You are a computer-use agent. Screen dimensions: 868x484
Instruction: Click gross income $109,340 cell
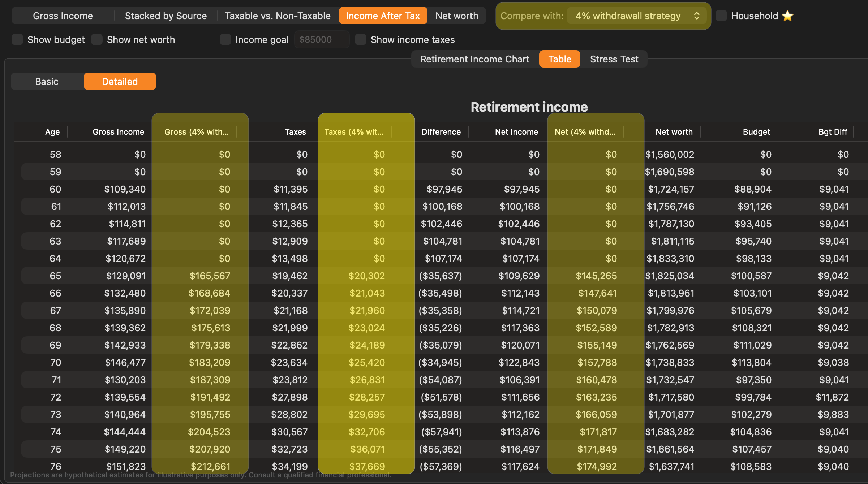[125, 189]
